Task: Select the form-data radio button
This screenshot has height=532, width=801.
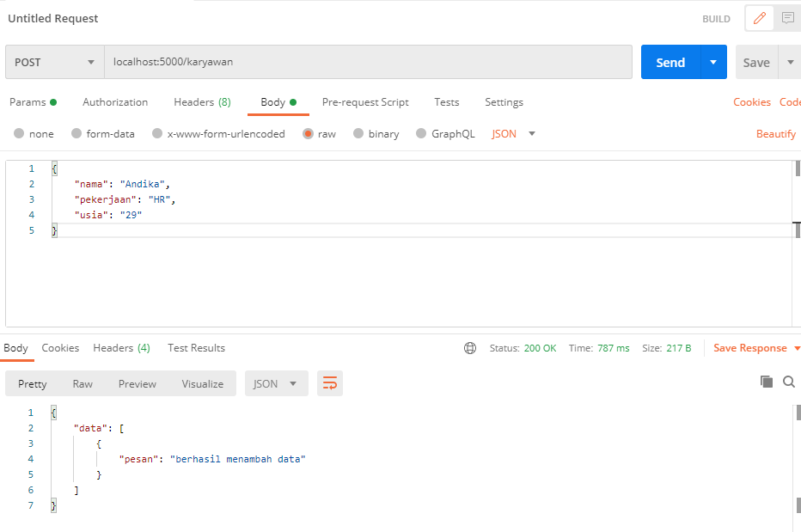Action: coord(76,133)
